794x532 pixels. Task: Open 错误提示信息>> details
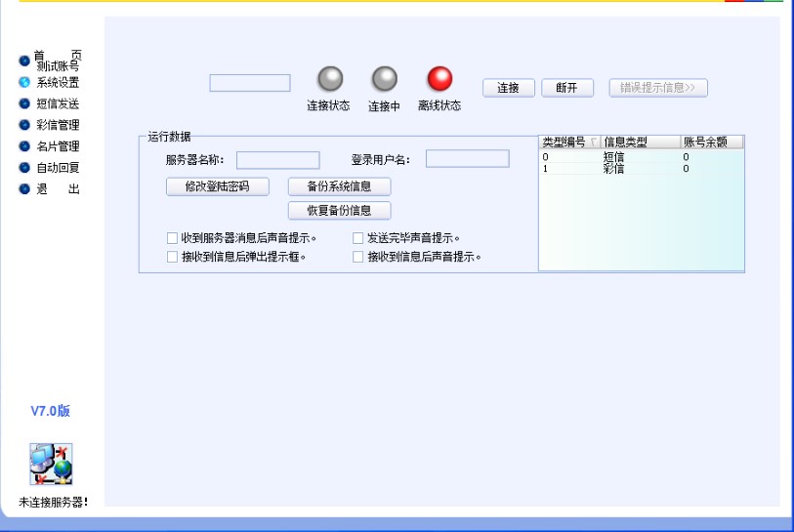pos(658,88)
